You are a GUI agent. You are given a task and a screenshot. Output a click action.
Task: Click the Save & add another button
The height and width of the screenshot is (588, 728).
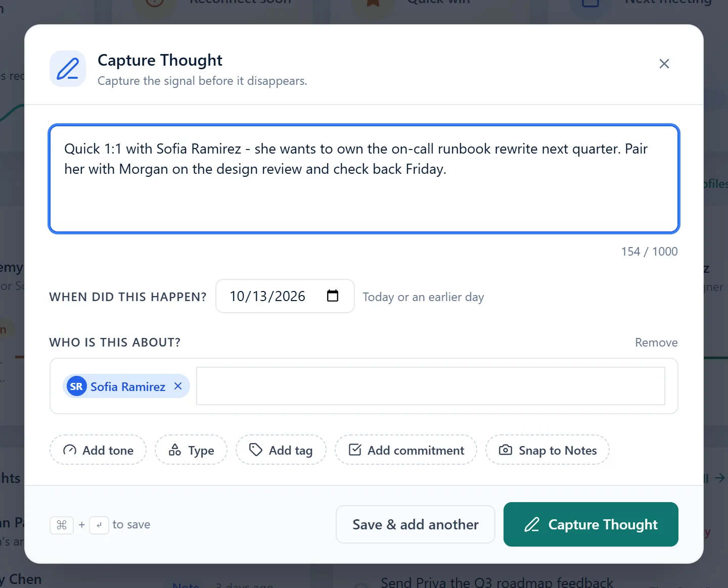(x=416, y=524)
